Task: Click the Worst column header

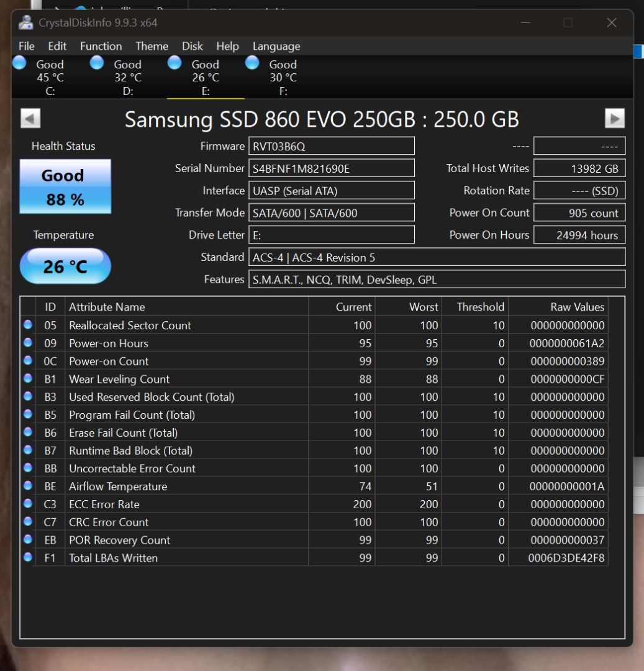Action: [409, 307]
